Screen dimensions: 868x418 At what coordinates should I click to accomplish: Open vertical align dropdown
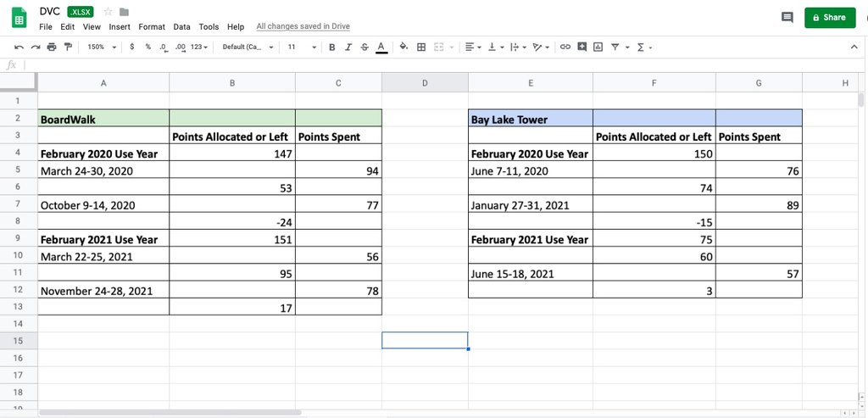pyautogui.click(x=494, y=47)
